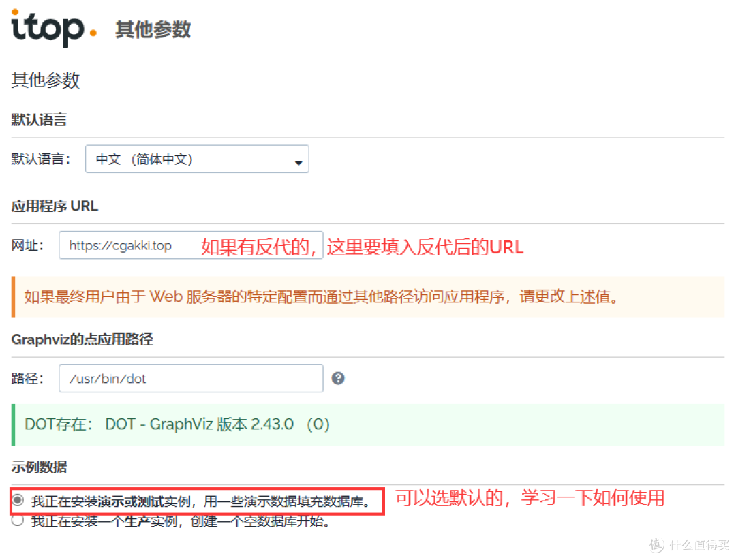The width and height of the screenshot is (736, 560).
Task: Click the 示例数据 section heading
Action: click(39, 467)
